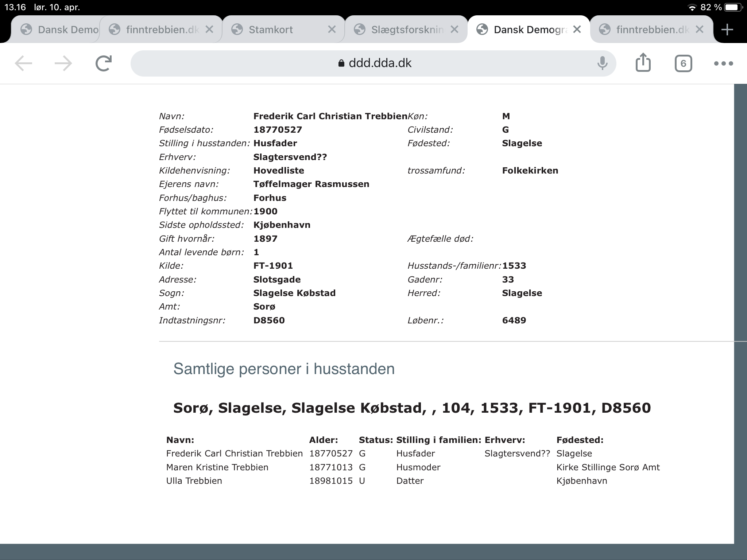The width and height of the screenshot is (747, 560).
Task: Switch to the Stamkort tab
Action: [x=271, y=30]
